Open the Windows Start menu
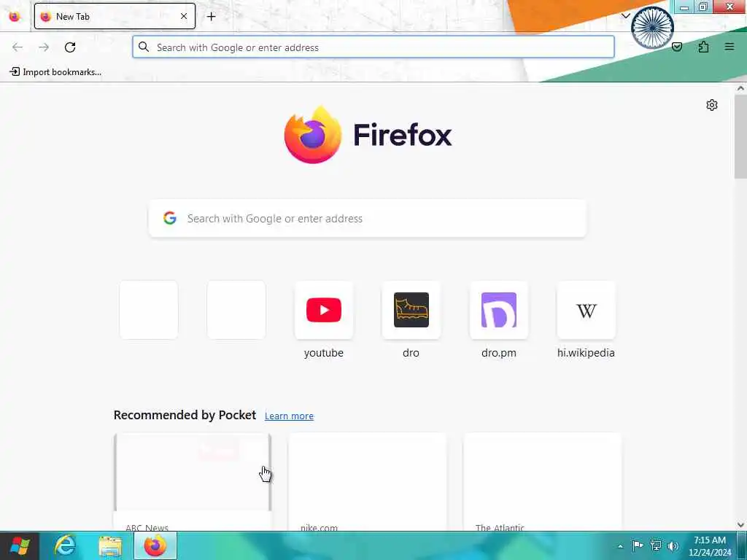Image resolution: width=747 pixels, height=560 pixels. tap(20, 545)
